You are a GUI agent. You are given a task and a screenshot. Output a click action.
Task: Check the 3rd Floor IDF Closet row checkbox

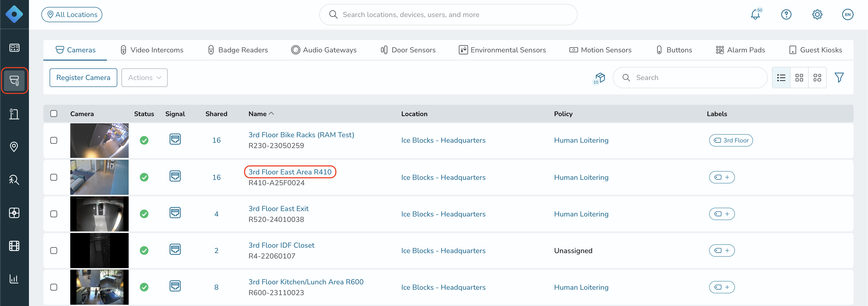click(54, 251)
